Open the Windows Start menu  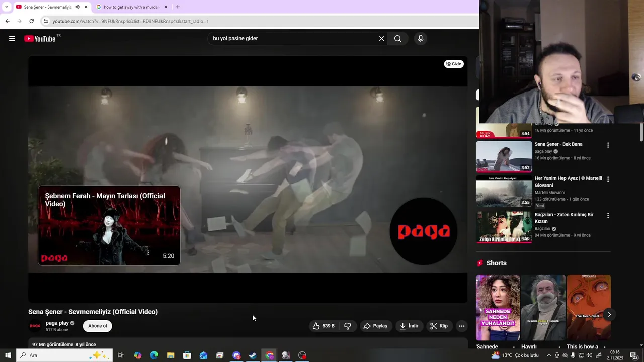[x=8, y=355]
